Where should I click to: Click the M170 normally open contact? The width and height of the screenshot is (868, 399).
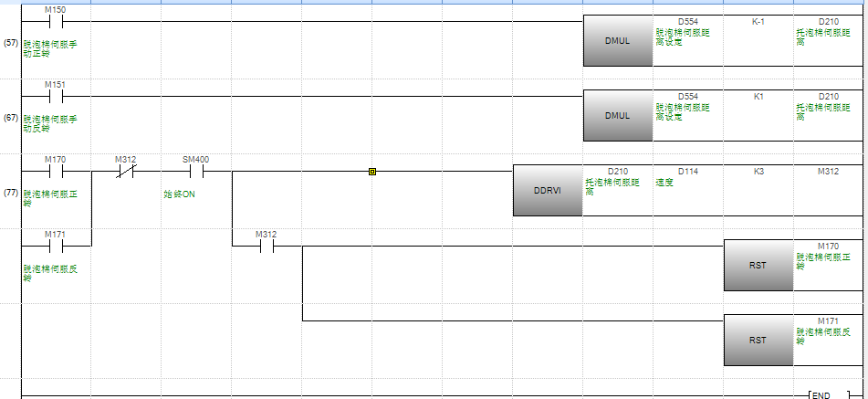55,171
